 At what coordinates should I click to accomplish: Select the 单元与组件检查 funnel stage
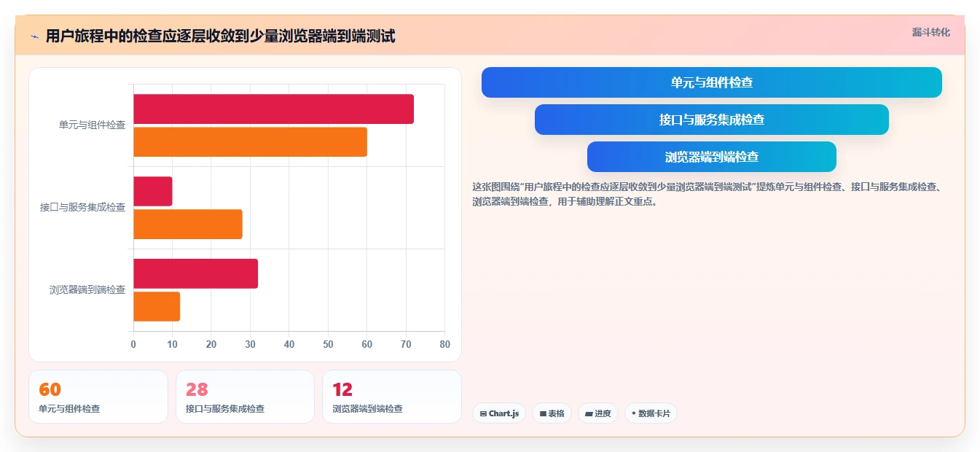coord(711,82)
